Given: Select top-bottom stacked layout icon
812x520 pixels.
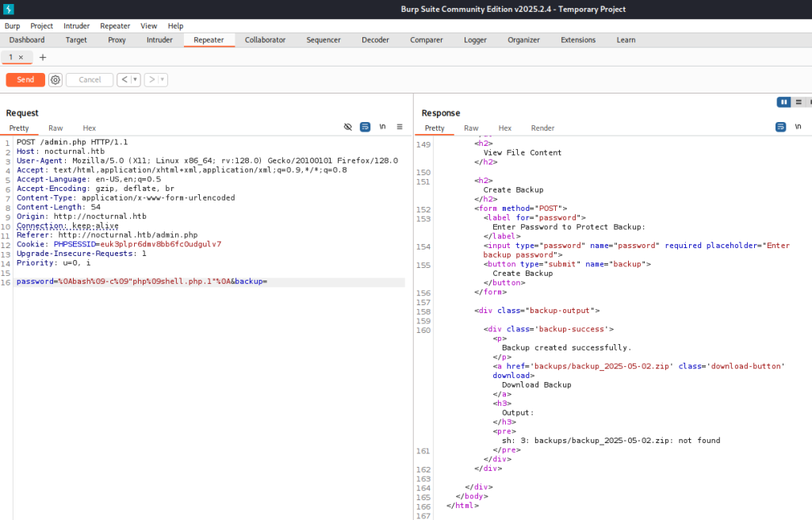Looking at the screenshot, I should 799,102.
